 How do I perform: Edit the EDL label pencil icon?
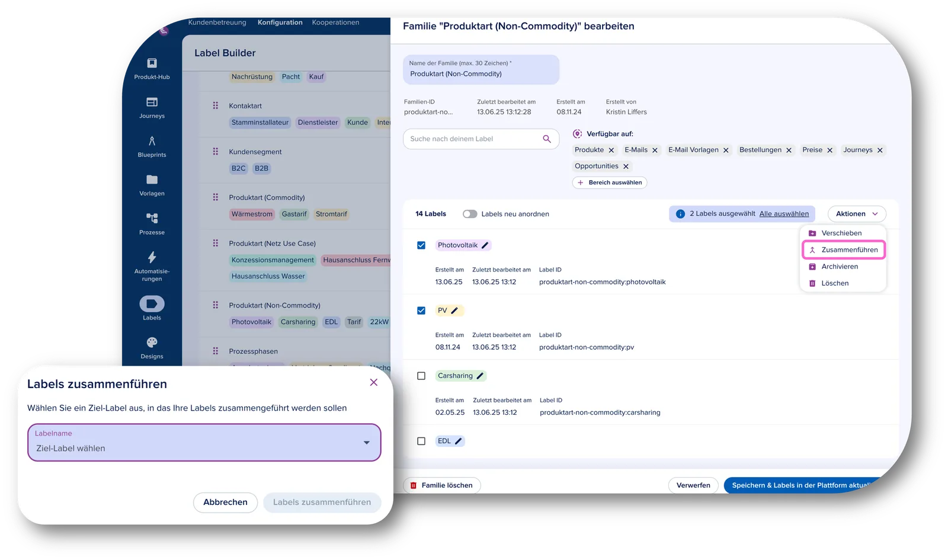458,441
